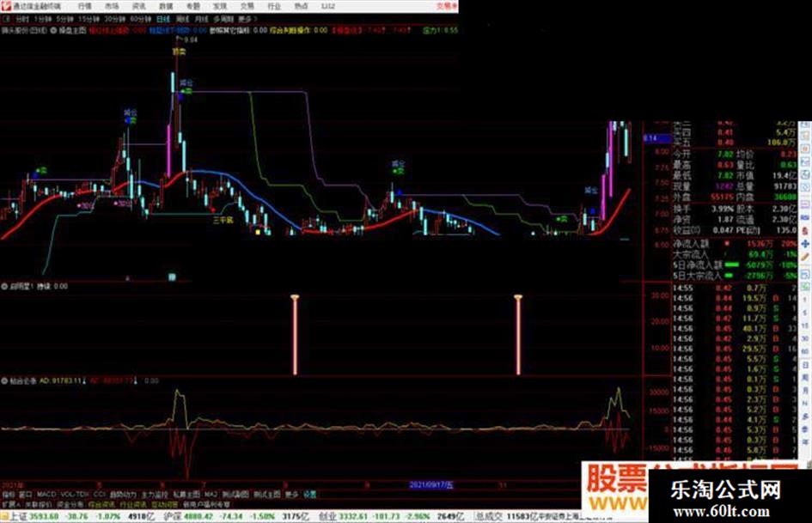The image size is (812, 523).
Task: Click the 2021/09/17 date marker on the timeline
Action: (431, 485)
